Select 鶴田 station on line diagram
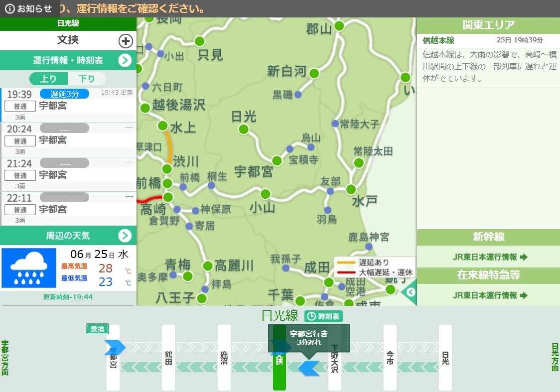560x392 pixels. 168,357
